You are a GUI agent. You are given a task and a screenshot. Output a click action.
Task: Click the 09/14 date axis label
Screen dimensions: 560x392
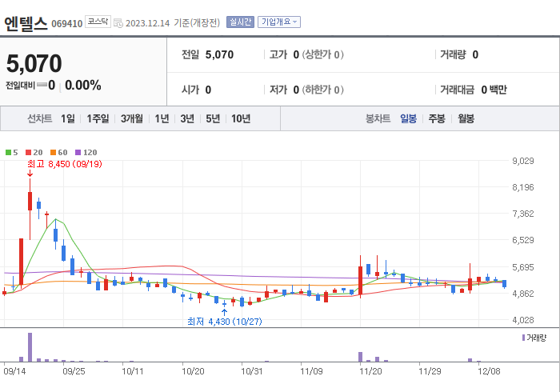pyautogui.click(x=14, y=371)
